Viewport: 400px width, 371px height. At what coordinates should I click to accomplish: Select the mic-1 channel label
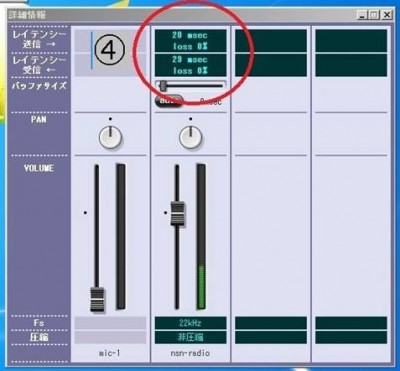click(110, 353)
